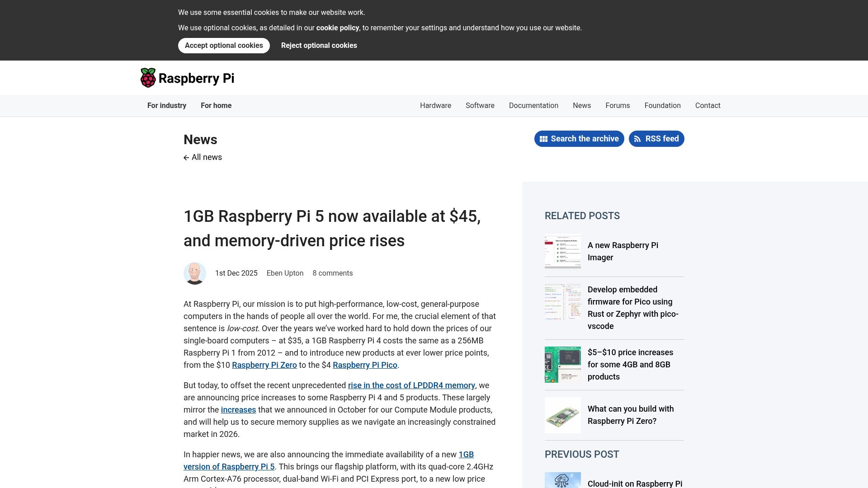Screen dimensions: 868x488
Task: Follow the Raspberry Pi Zero link
Action: click(264, 365)
